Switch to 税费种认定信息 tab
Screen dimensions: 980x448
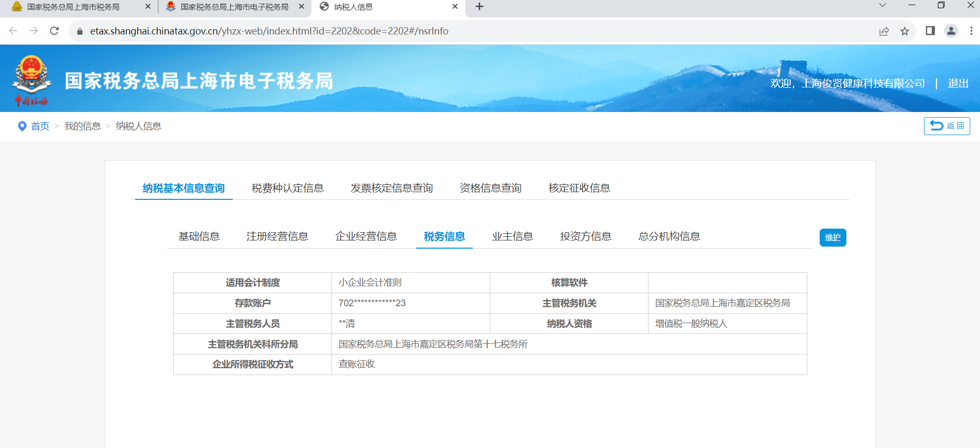287,188
